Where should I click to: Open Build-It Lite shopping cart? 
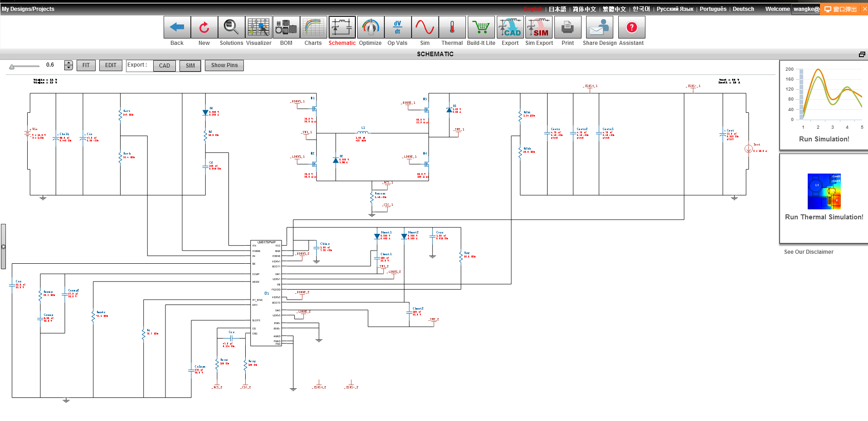[481, 28]
